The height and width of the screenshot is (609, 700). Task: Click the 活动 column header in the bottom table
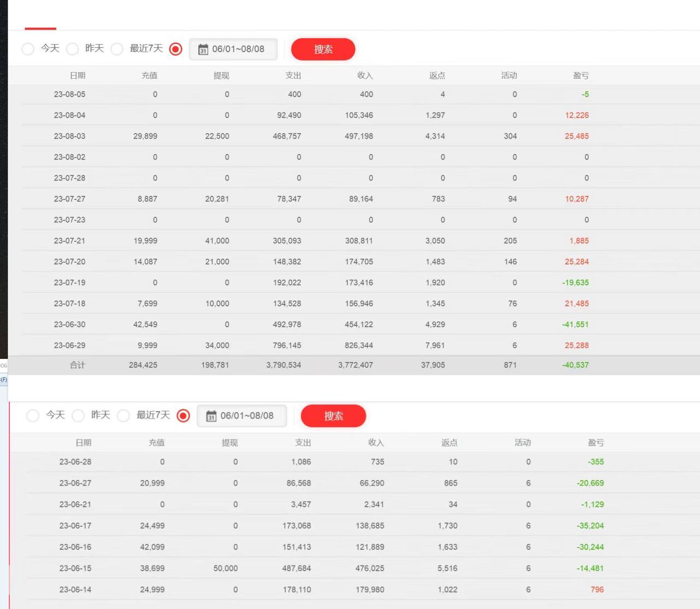click(522, 443)
